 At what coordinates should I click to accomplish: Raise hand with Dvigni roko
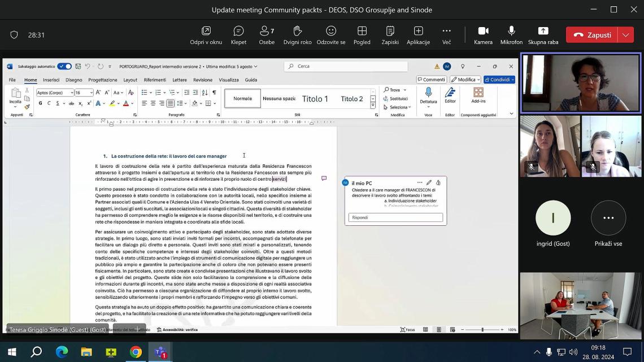[297, 35]
